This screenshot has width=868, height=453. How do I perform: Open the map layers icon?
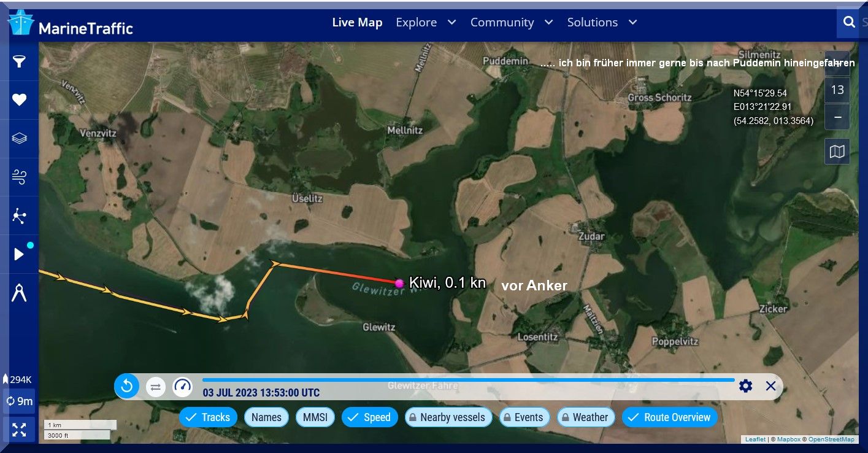tap(20, 138)
